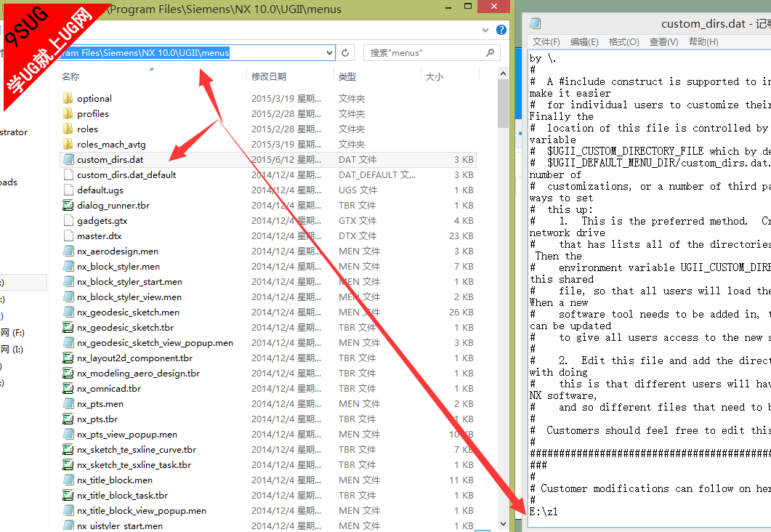Screen dimensions: 771x532
Task: Click the 26 KB size of nx_geodesic_sketch.men
Action: (461, 313)
